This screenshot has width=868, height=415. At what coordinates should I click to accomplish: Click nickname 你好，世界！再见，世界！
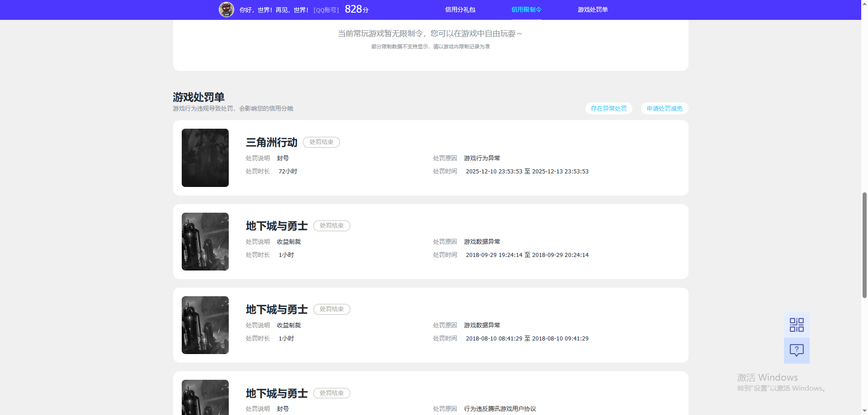tap(274, 10)
